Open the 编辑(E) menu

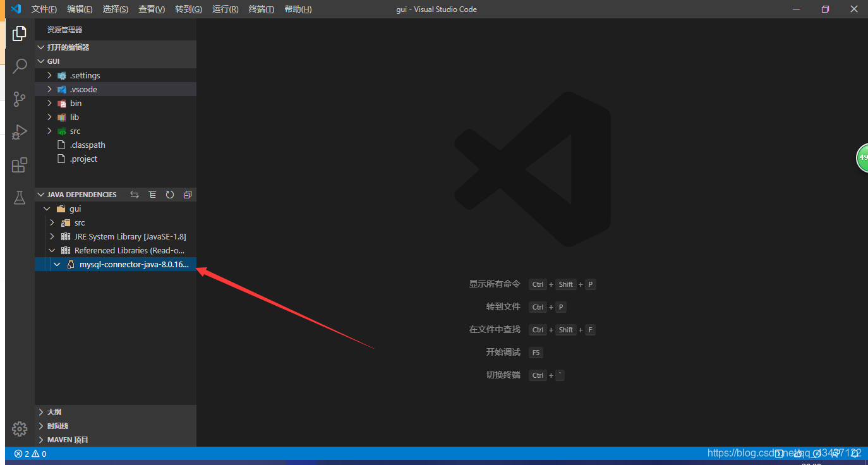tap(80, 9)
